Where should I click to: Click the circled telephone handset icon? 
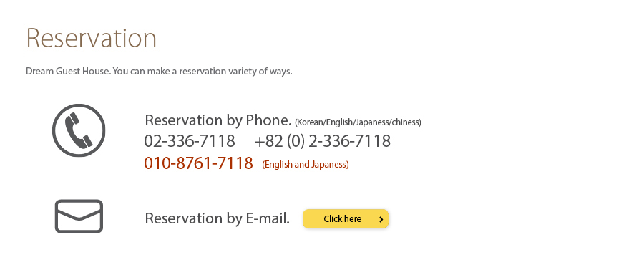tap(79, 130)
